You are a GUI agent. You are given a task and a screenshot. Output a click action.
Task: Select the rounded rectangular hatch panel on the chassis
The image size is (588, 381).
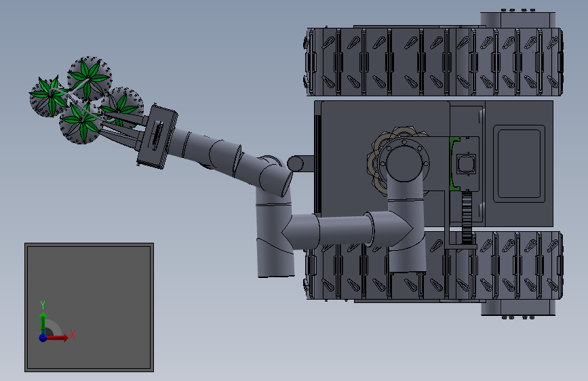click(519, 164)
